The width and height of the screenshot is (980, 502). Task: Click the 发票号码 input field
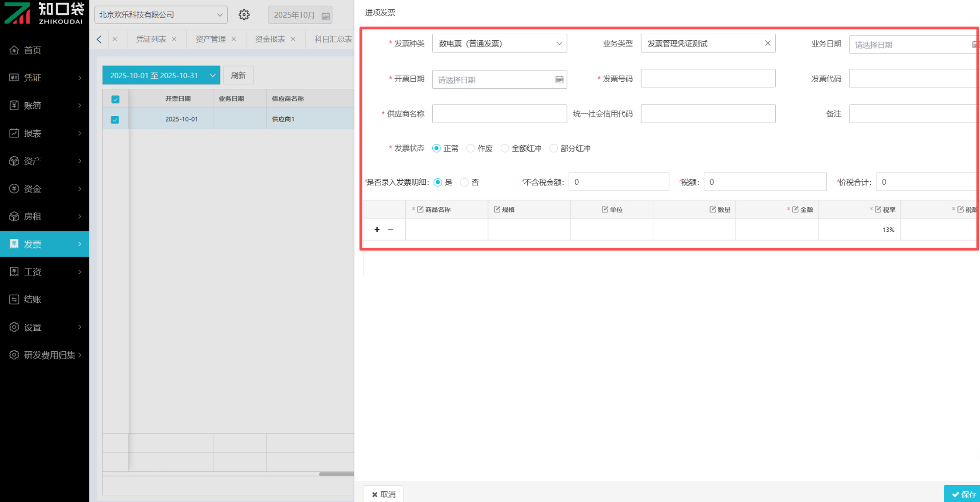[x=708, y=79]
